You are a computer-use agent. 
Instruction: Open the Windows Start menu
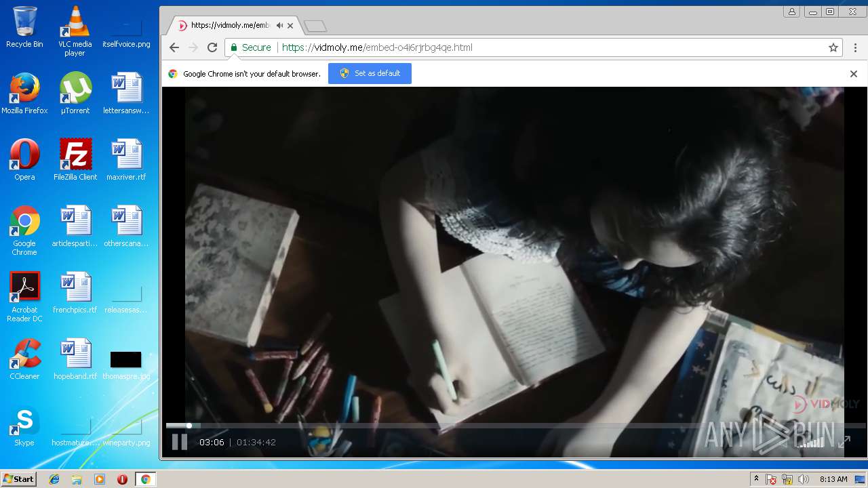coord(18,479)
